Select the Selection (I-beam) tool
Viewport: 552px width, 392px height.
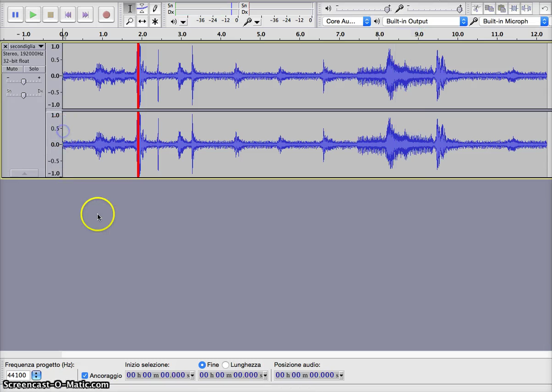click(130, 9)
